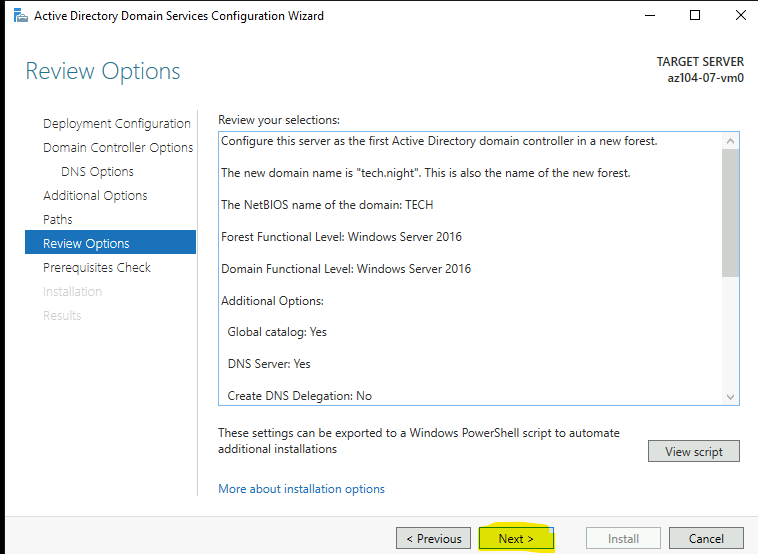The height and width of the screenshot is (554, 758).
Task: Close the wizard window
Action: (x=741, y=15)
